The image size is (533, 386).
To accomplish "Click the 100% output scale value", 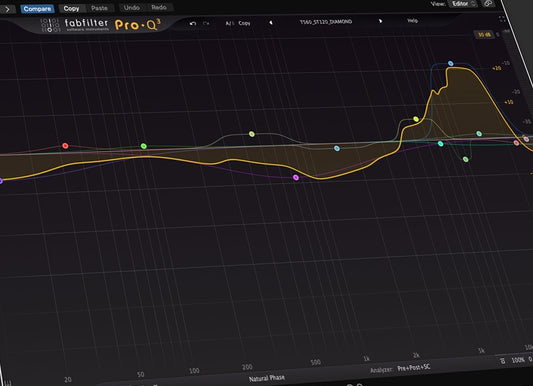I will pyautogui.click(x=518, y=360).
